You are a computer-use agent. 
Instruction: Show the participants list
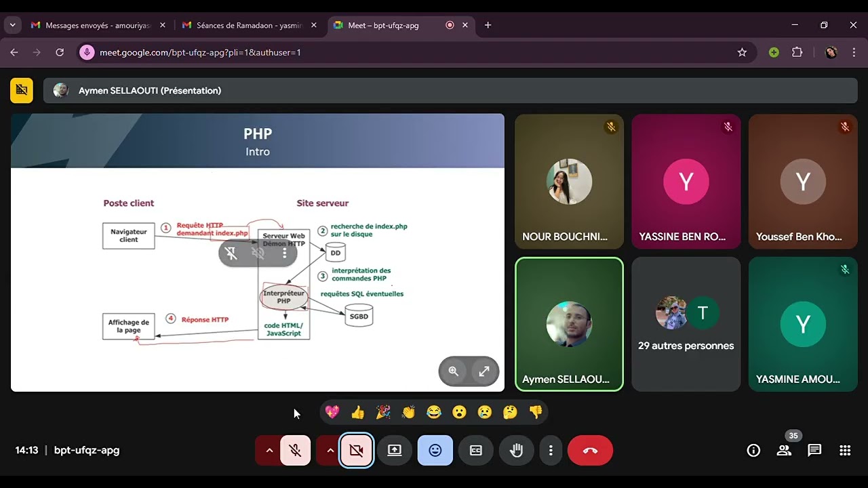(784, 450)
